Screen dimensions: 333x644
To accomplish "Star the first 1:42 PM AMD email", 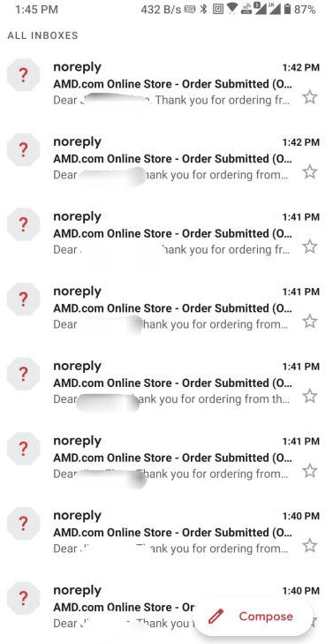I will [310, 98].
